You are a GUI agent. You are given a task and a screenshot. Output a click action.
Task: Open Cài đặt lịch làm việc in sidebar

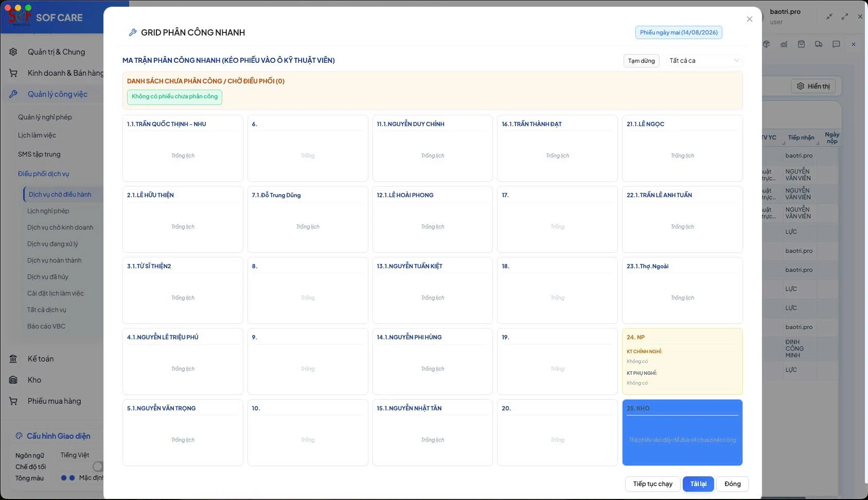pyautogui.click(x=55, y=294)
